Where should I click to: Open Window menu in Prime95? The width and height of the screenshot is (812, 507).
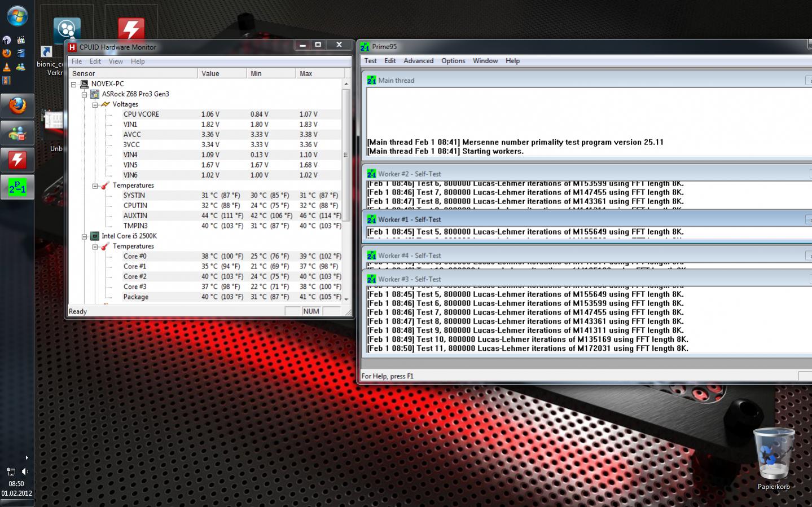point(485,61)
